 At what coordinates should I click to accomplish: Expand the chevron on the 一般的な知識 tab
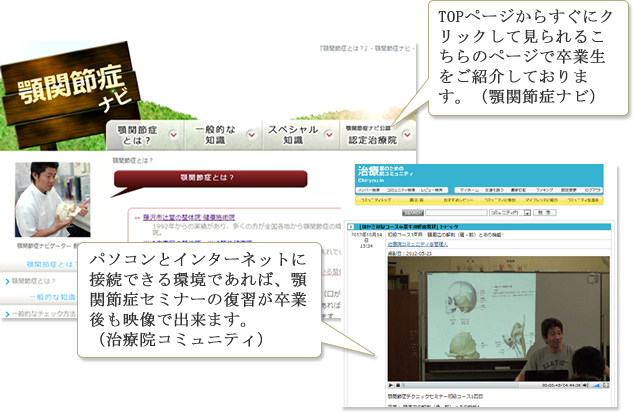[252, 134]
